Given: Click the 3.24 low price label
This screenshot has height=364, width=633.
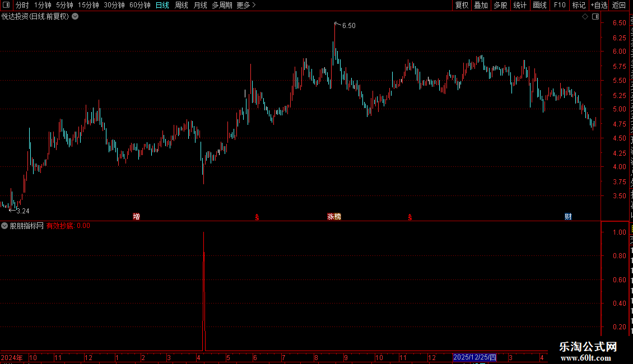Looking at the screenshot, I should tap(22, 211).
